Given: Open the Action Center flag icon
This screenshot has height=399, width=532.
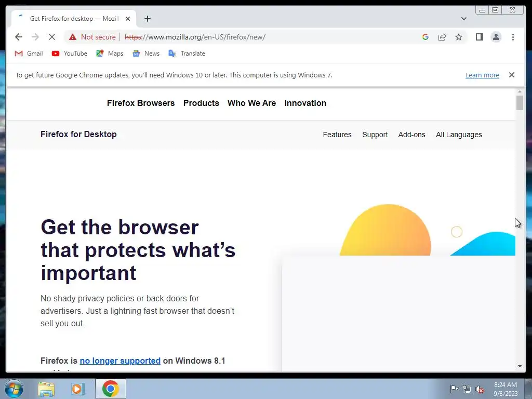Looking at the screenshot, I should 454,389.
